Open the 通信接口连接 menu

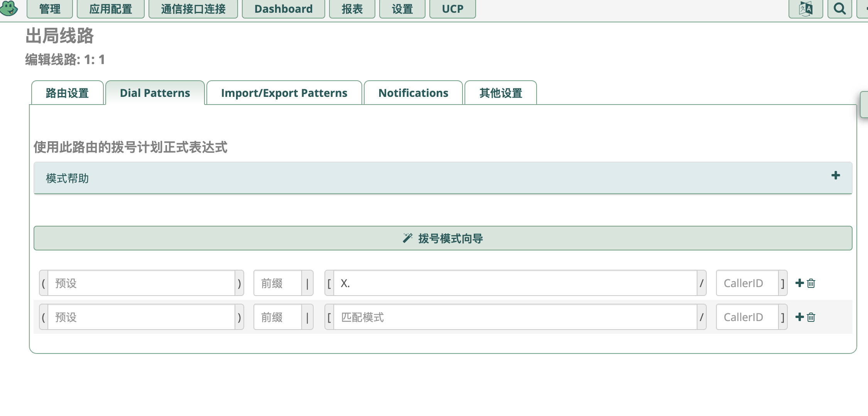[193, 8]
